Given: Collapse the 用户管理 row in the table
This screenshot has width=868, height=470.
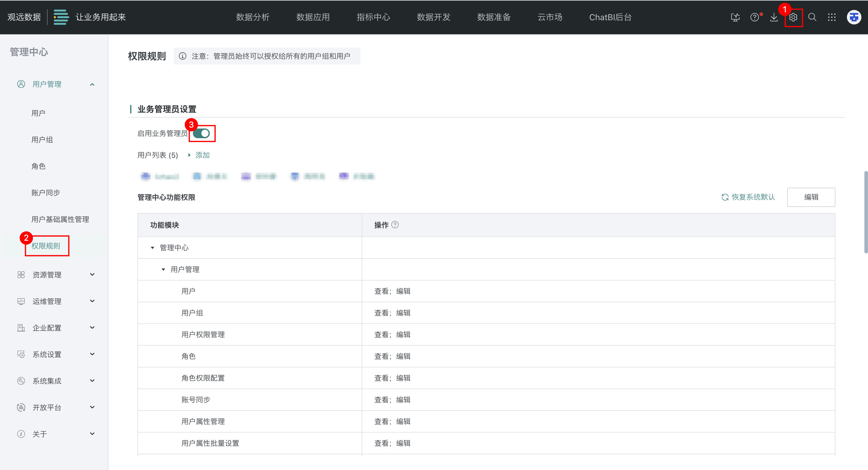Looking at the screenshot, I should (163, 269).
